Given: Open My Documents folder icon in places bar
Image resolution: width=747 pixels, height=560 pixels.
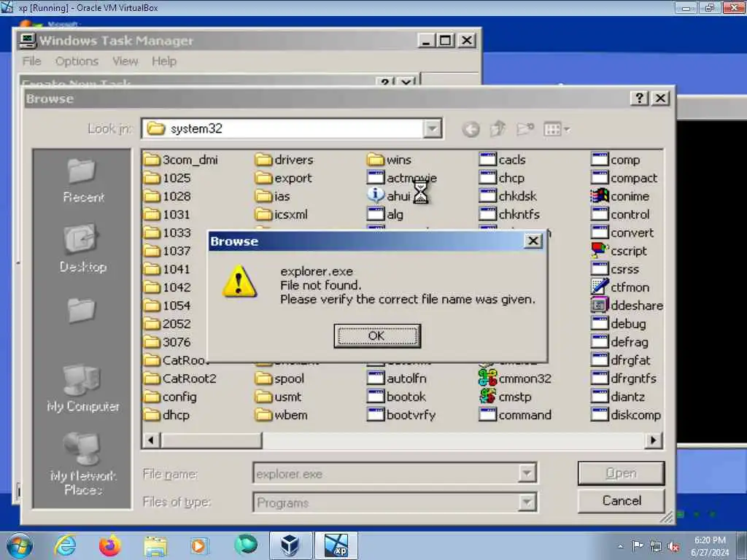Looking at the screenshot, I should tap(82, 311).
